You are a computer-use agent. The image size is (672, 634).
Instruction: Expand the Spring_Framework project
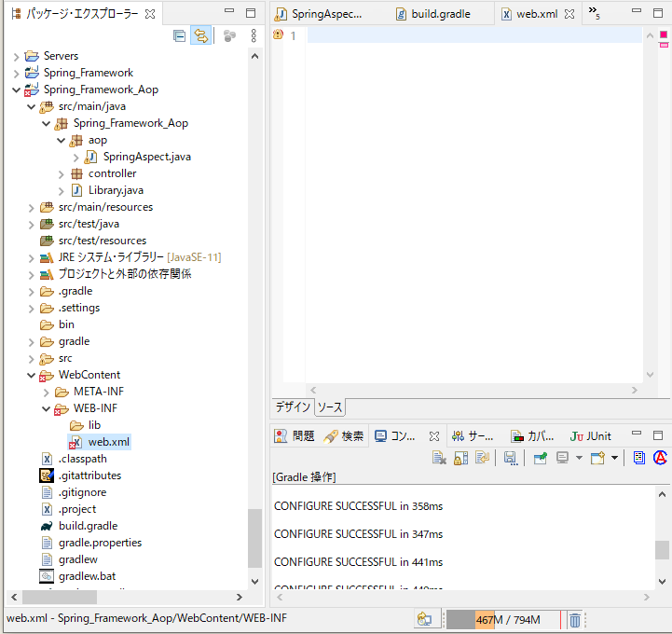pyautogui.click(x=16, y=74)
